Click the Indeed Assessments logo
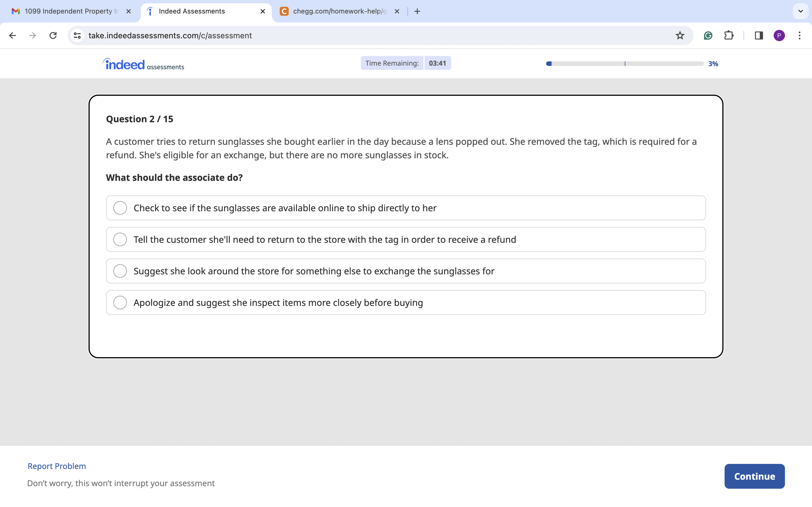The image size is (812, 507). click(143, 64)
